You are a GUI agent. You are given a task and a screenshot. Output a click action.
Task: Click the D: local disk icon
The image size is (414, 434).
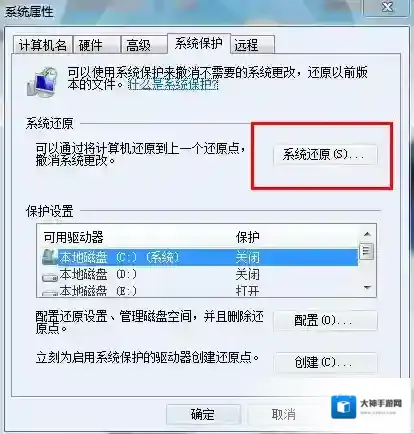coord(50,276)
